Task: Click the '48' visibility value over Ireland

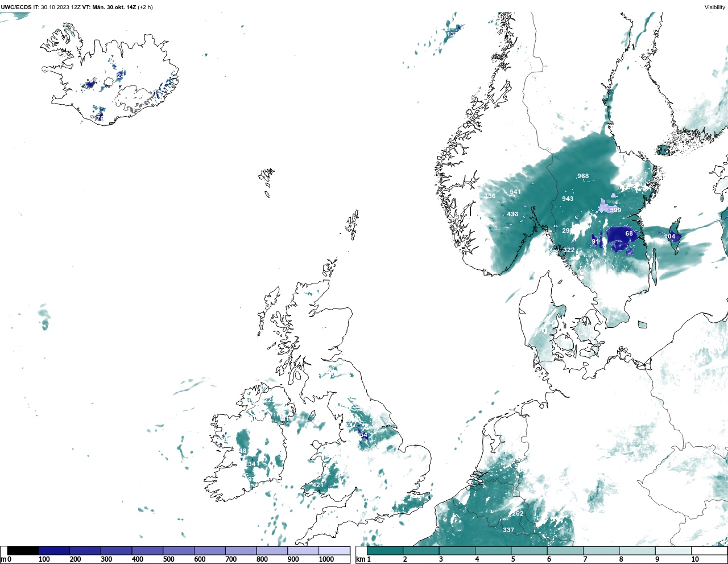Action: tap(243, 451)
